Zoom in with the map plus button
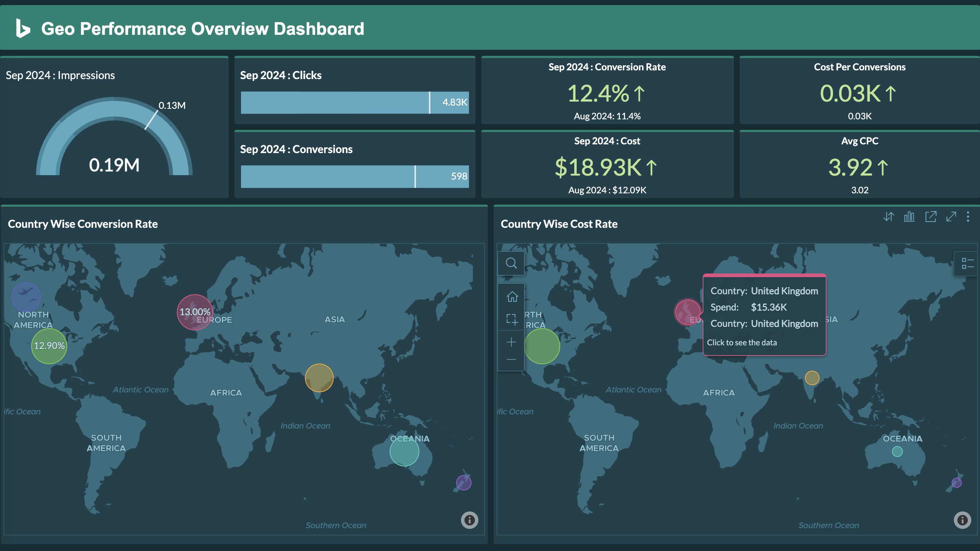The width and height of the screenshot is (980, 551). coord(511,342)
